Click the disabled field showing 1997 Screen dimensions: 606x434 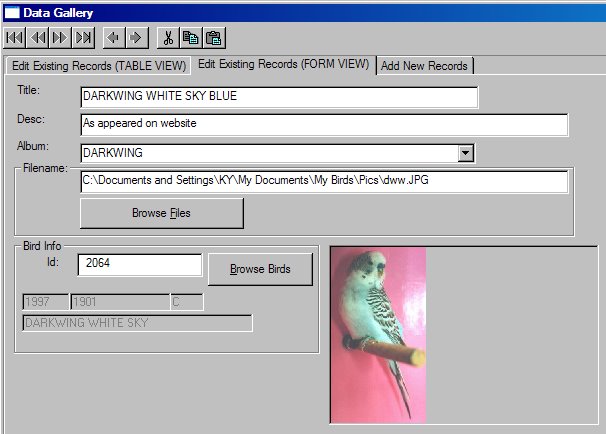click(x=46, y=301)
